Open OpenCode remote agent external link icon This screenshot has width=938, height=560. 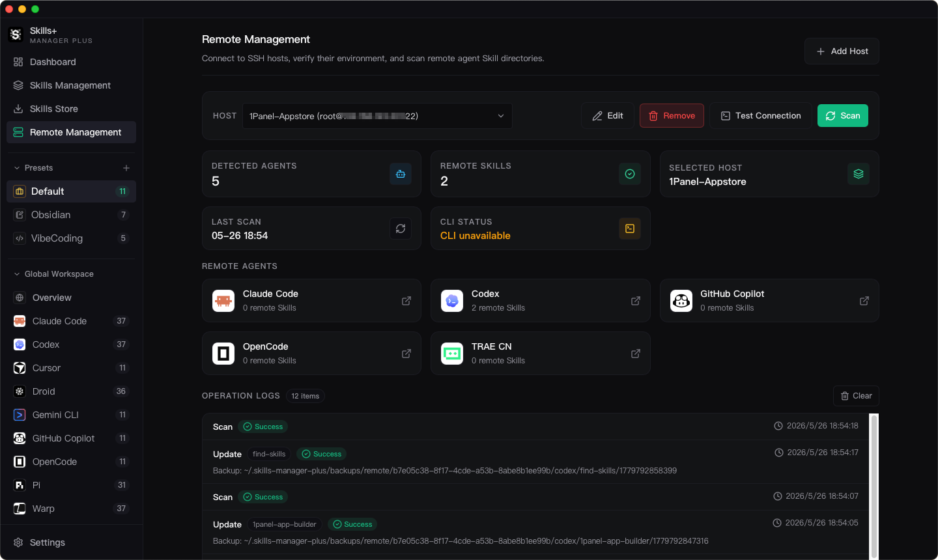406,354
